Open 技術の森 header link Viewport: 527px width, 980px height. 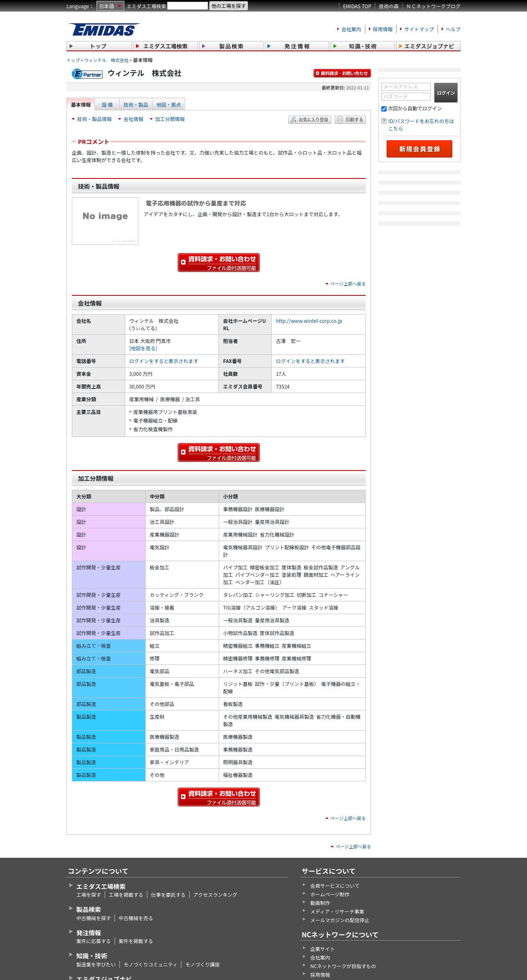point(389,6)
